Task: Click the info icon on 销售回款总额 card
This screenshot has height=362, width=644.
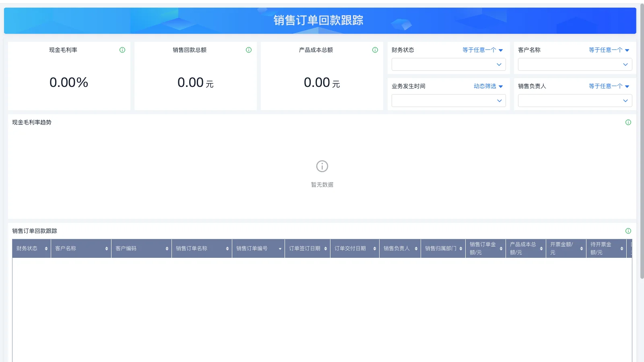Action: click(248, 50)
